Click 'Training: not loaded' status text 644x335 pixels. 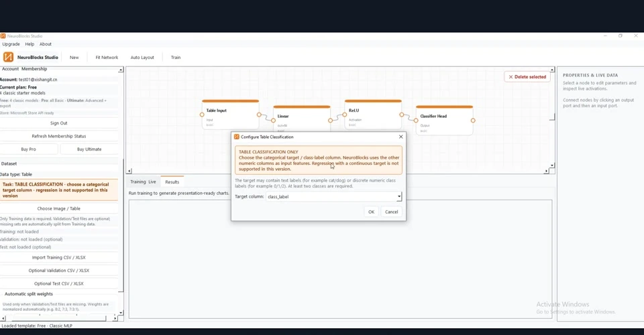[x=19, y=232]
